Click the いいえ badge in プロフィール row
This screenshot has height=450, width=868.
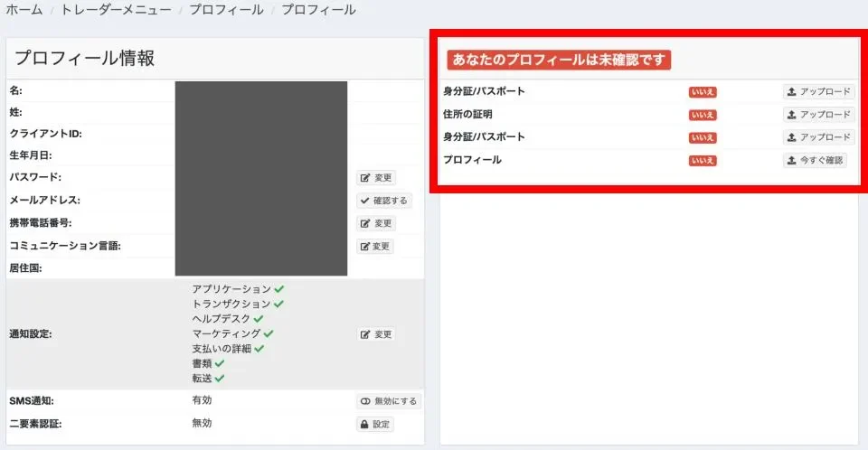click(x=703, y=161)
